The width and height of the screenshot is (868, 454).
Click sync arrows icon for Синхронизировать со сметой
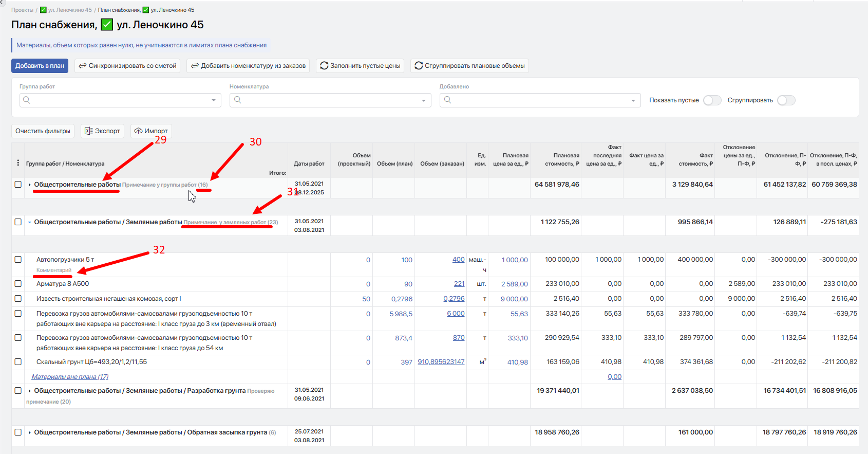coord(83,66)
